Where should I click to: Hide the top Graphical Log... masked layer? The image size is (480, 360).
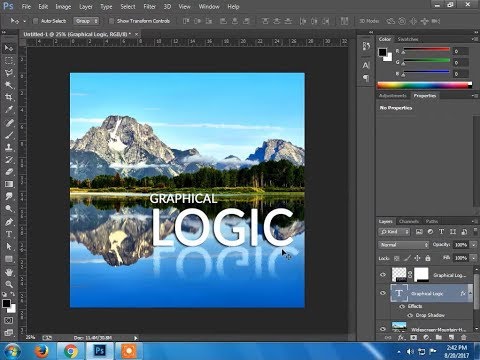coord(383,275)
